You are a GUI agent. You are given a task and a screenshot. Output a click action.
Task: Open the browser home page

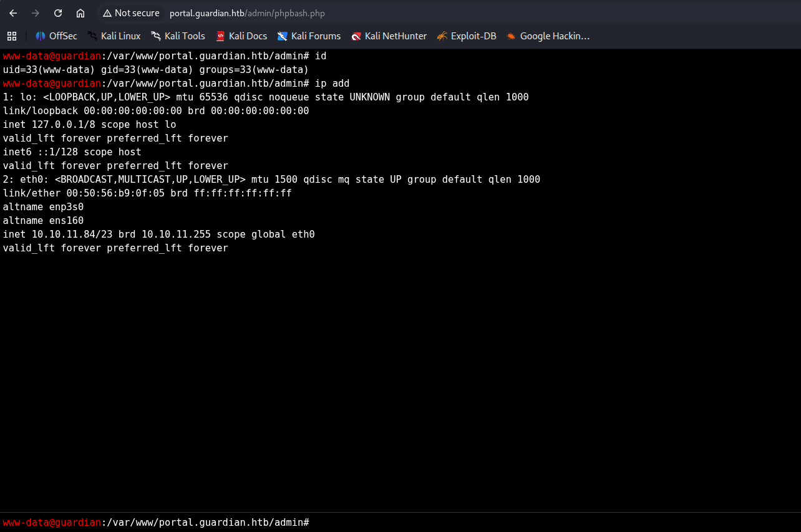click(x=80, y=13)
